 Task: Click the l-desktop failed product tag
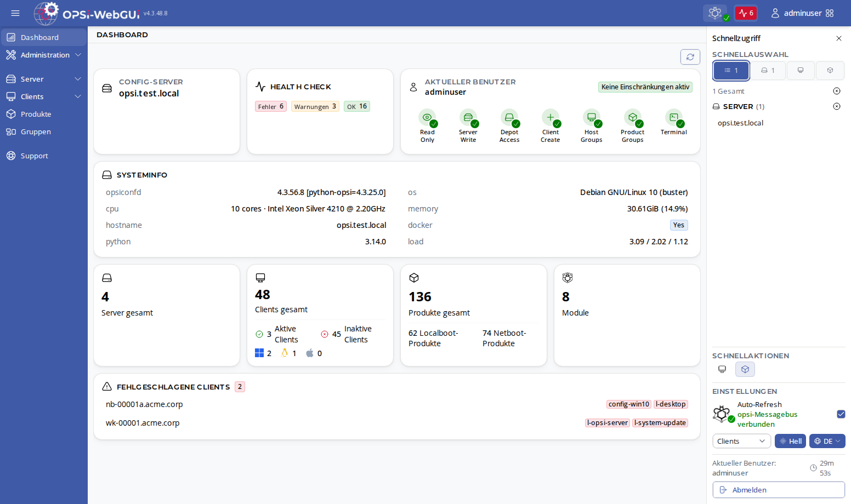pos(671,404)
